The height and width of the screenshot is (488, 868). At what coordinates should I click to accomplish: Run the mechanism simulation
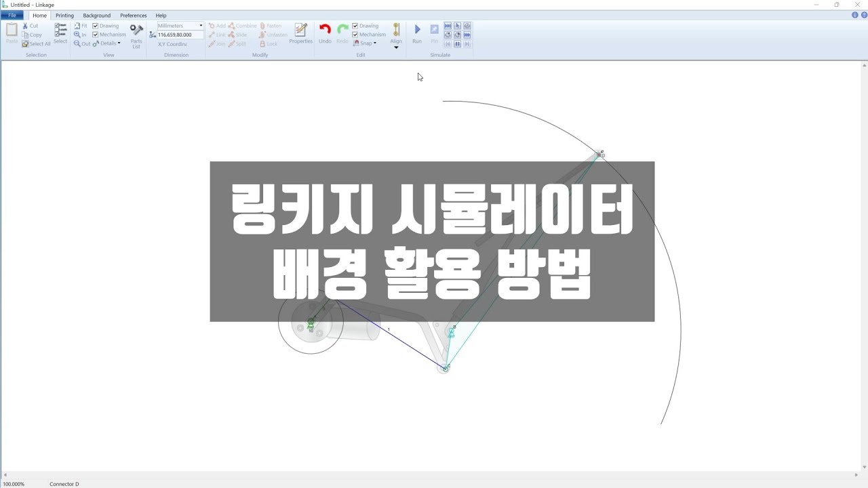[x=417, y=33]
